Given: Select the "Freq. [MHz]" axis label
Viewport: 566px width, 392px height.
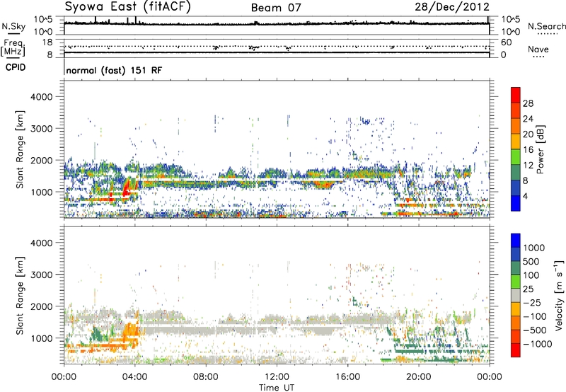Looking at the screenshot, I should coord(13,47).
